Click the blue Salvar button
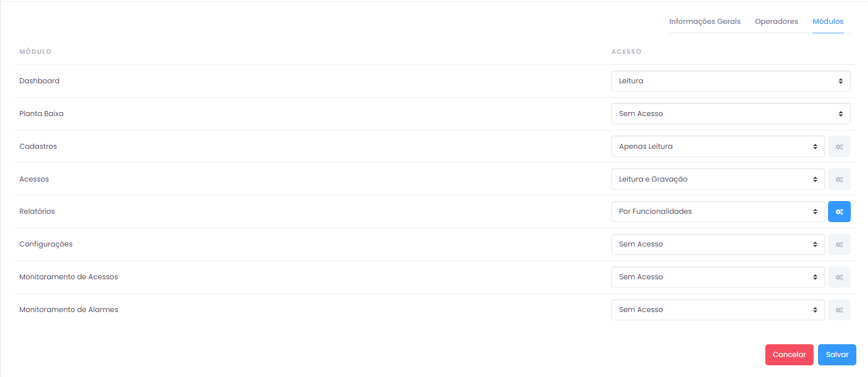The image size is (868, 377). click(837, 355)
